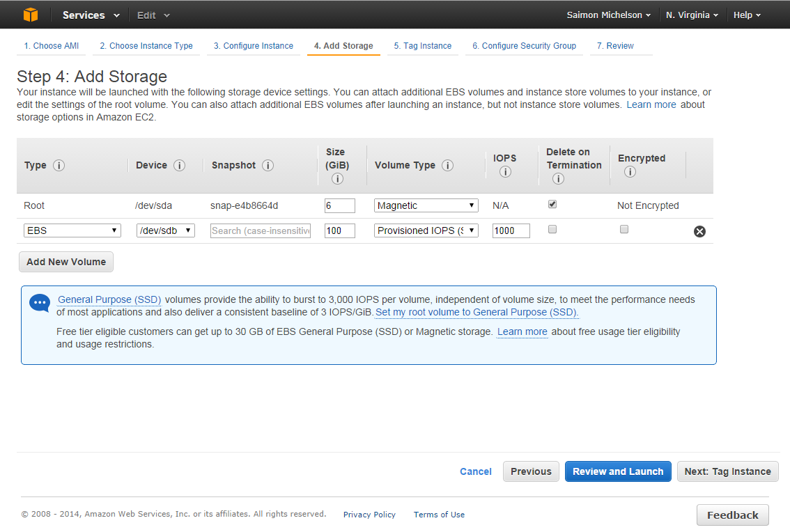Select the 4. Add Storage tab

(x=343, y=46)
